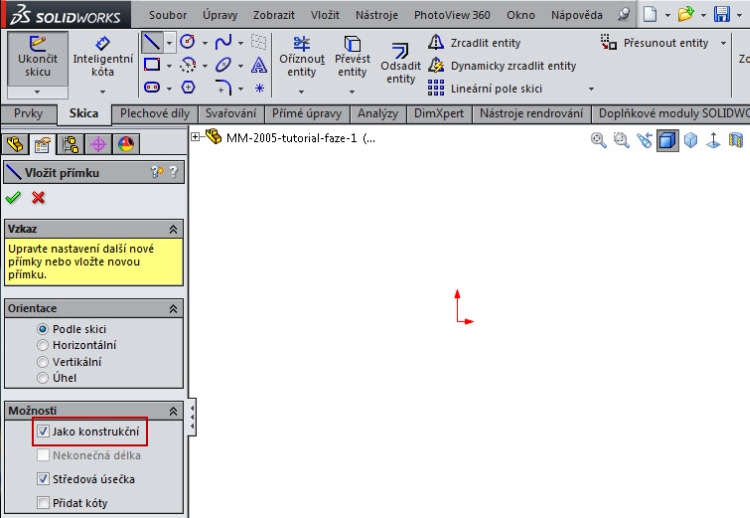Click Previous View icon

coord(644,140)
